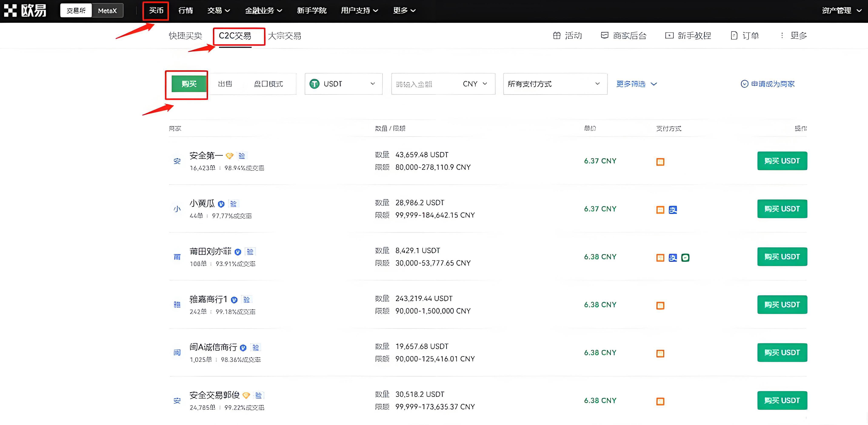Open merchant 安全交易郭俊 profile
This screenshot has width=868, height=425.
215,395
